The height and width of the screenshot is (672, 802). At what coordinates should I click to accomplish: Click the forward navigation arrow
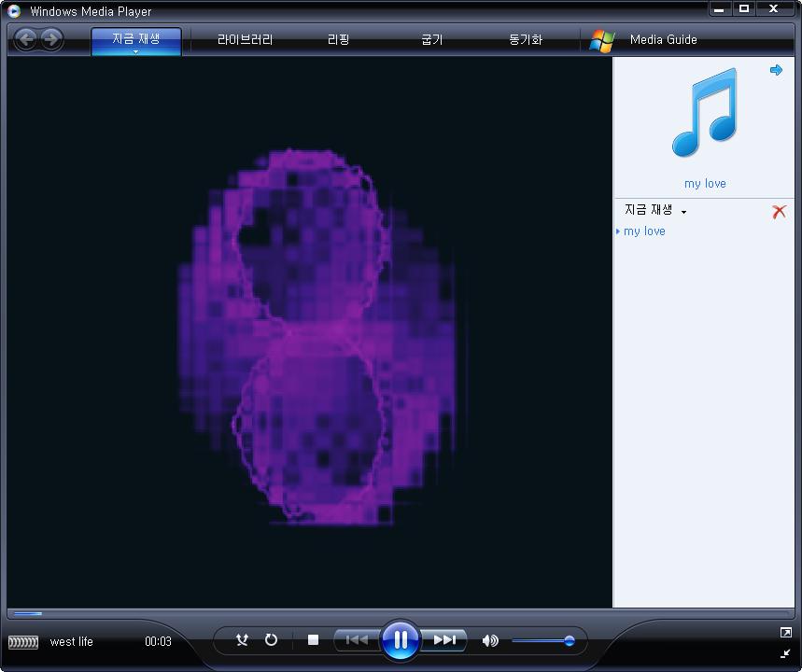click(x=50, y=39)
